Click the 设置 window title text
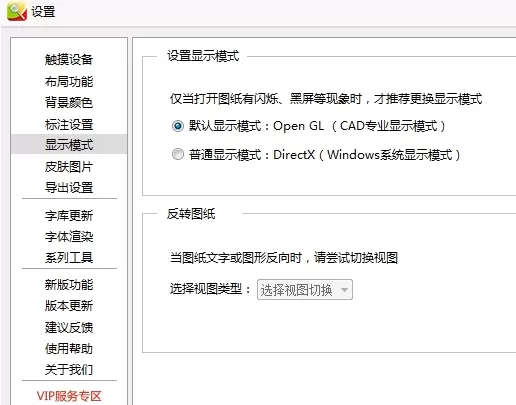 tap(43, 11)
